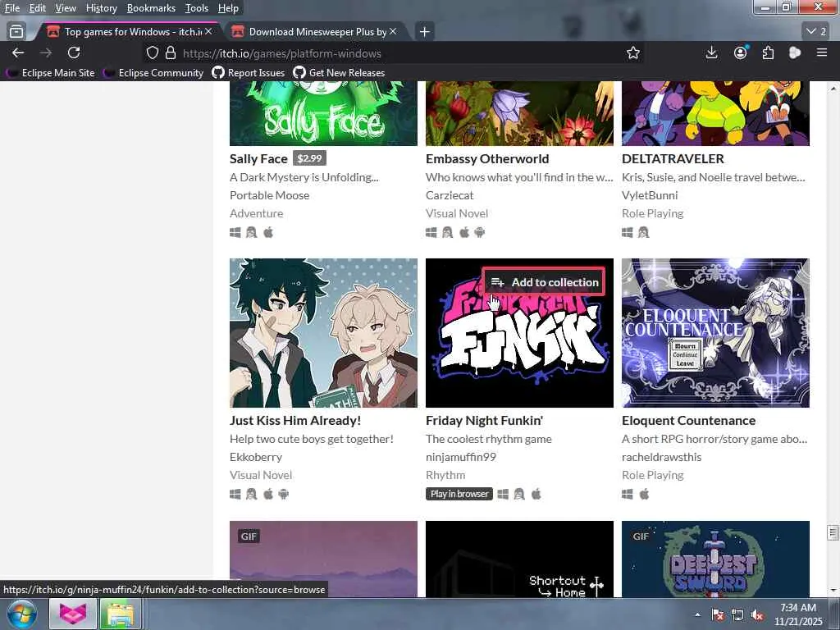The width and height of the screenshot is (840, 630).
Task: Click Deepest Sword GIF thumbnail
Action: (x=715, y=559)
